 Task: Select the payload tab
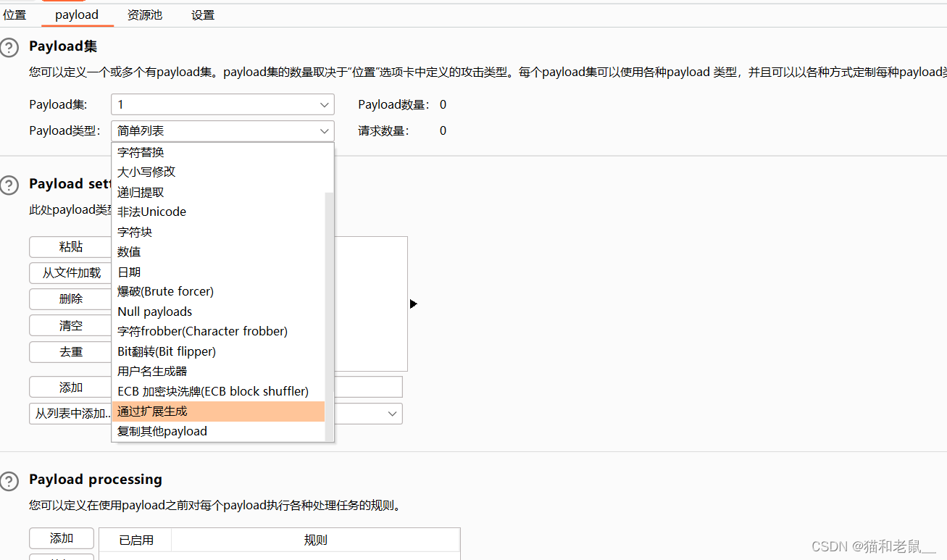[x=77, y=14]
